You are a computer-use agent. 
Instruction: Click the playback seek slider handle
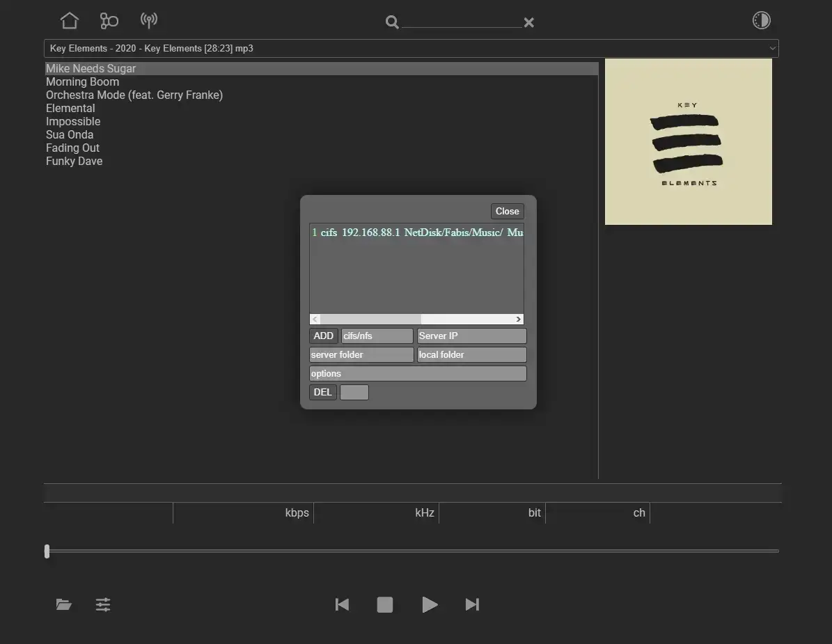point(47,551)
